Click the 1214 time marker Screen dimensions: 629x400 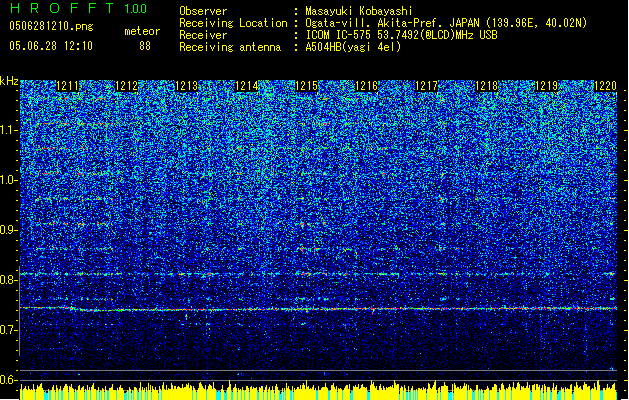[246, 86]
